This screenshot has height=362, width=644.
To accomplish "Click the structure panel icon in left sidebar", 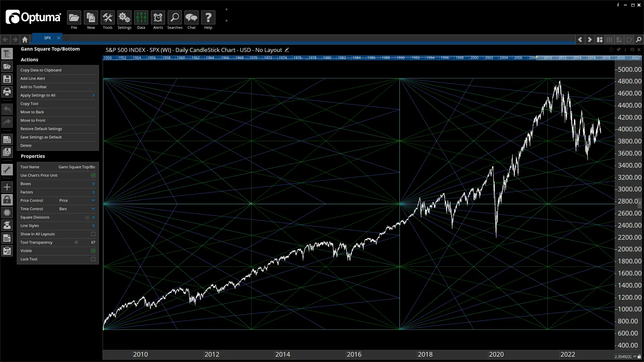I will point(7,54).
